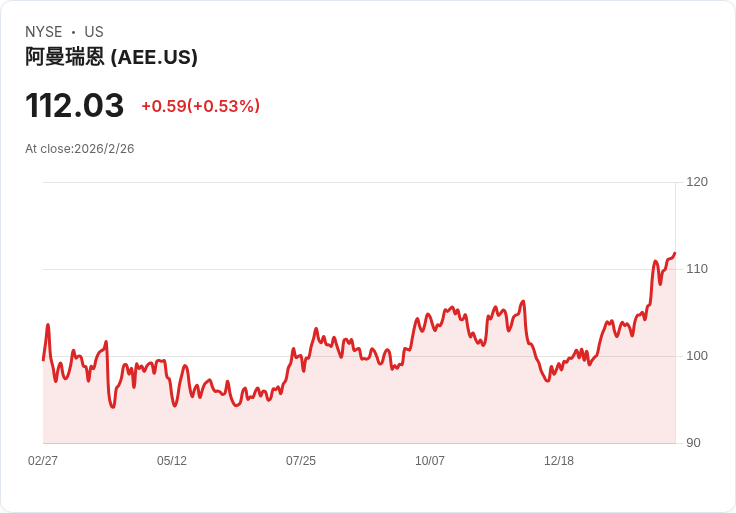Screen dimensions: 736x513
Task: Click the AEE.US stock name title
Action: pos(111,57)
